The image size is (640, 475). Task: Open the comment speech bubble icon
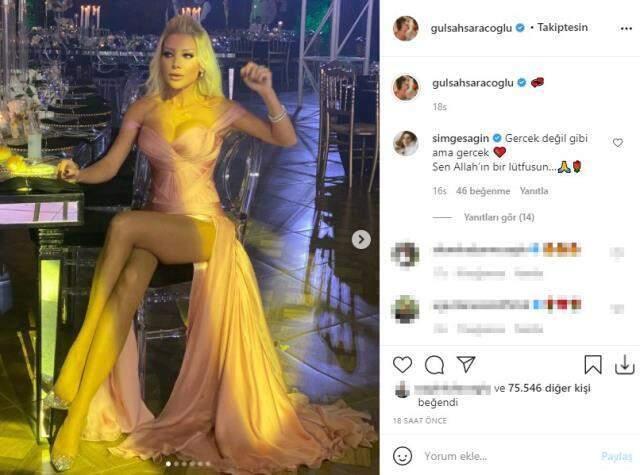(x=434, y=364)
